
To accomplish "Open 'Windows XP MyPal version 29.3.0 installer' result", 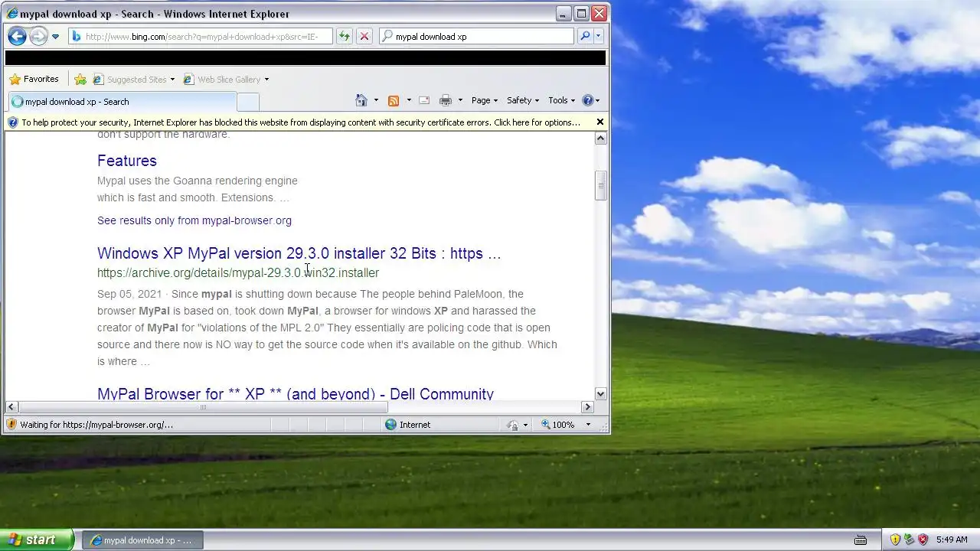I will point(299,253).
